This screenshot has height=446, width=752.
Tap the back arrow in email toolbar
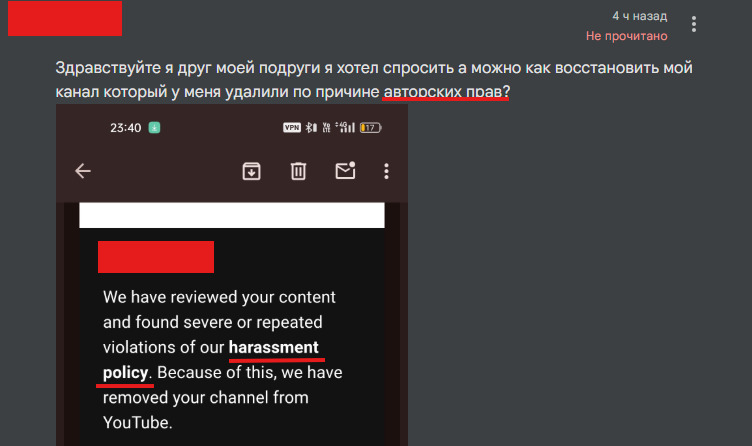[x=83, y=171]
